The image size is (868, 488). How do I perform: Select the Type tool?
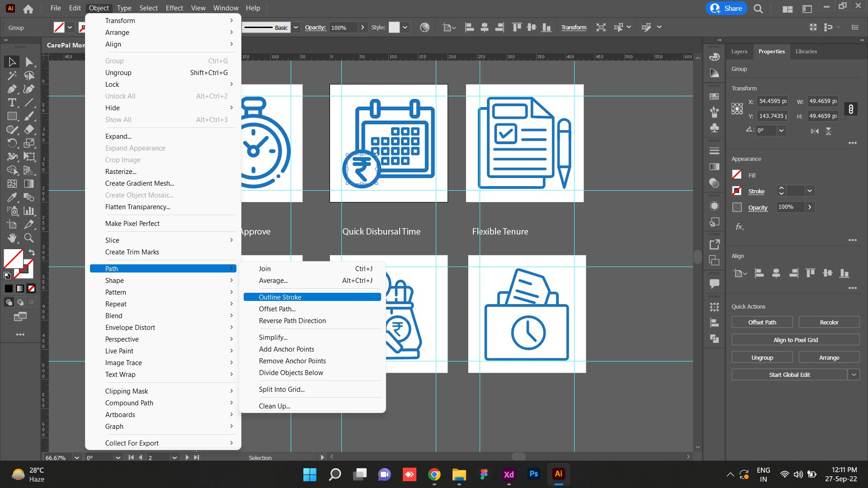[12, 103]
